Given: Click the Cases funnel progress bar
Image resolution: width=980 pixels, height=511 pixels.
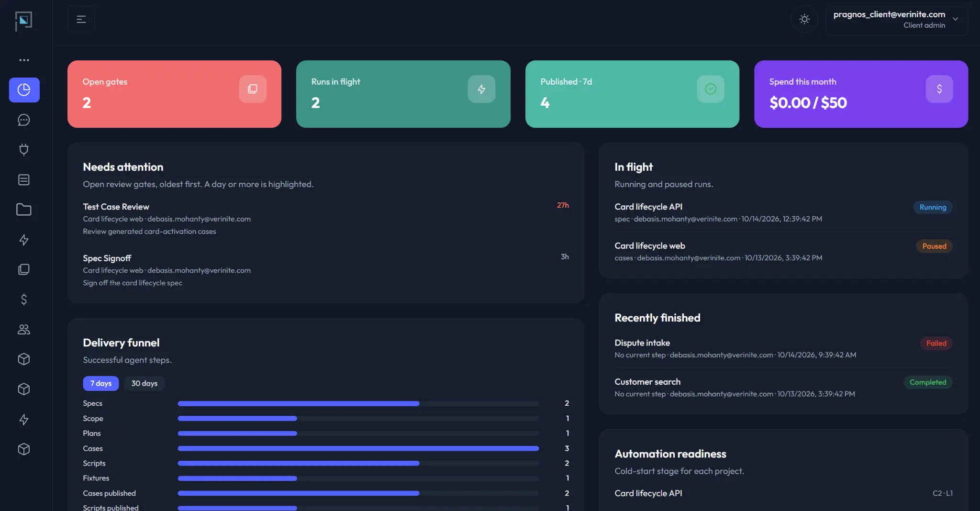Looking at the screenshot, I should 358,448.
